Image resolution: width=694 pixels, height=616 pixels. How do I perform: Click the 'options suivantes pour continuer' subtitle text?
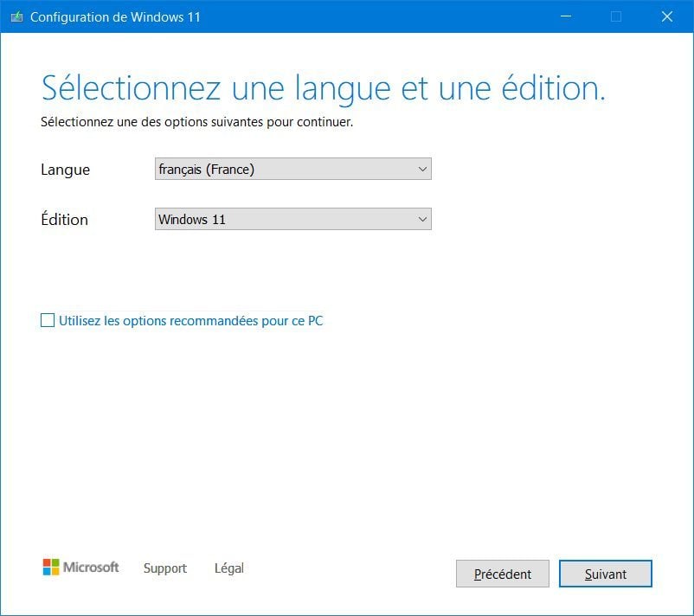coord(259,122)
